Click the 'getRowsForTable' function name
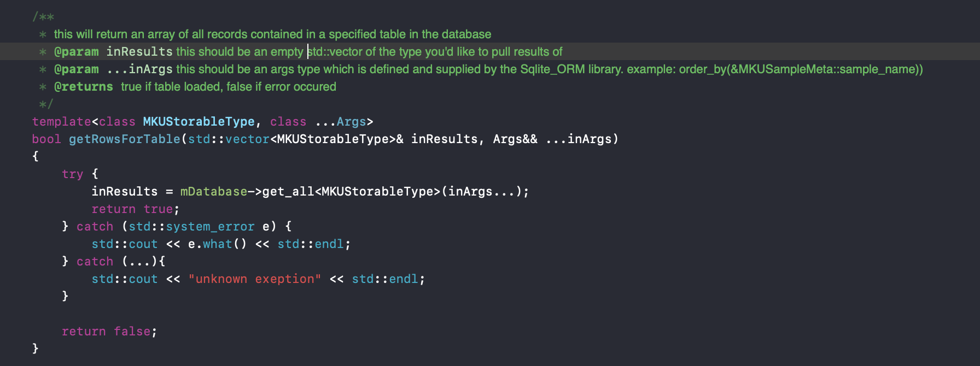The width and height of the screenshot is (980, 366). tap(125, 139)
